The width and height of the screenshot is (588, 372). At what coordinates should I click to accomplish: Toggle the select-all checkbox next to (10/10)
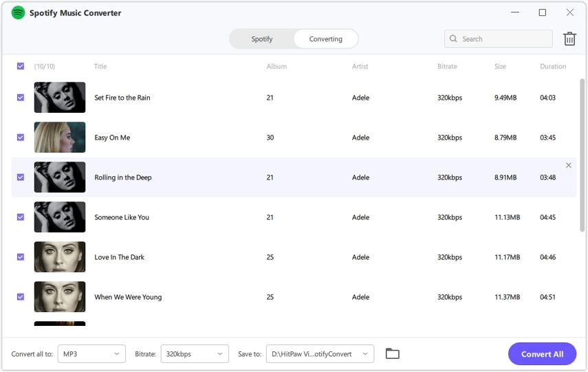tap(21, 66)
